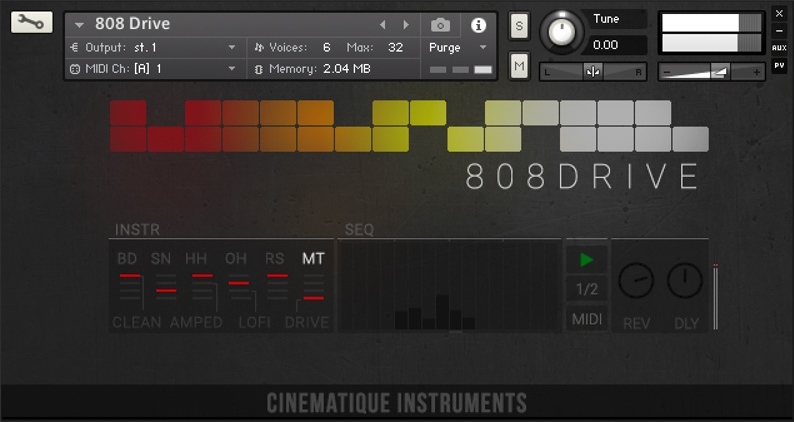The width and height of the screenshot is (794, 422).
Task: Click the camera snapshot icon
Action: tap(440, 25)
